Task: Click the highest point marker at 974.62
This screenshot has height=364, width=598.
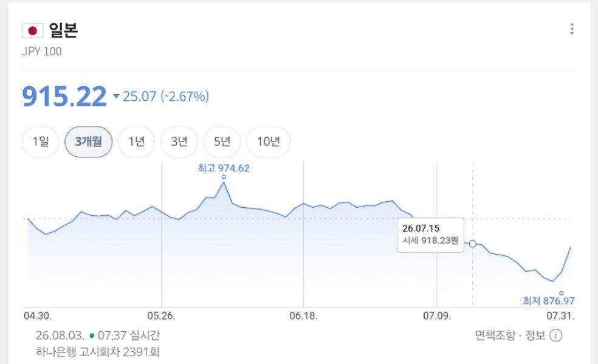Action: point(224,177)
